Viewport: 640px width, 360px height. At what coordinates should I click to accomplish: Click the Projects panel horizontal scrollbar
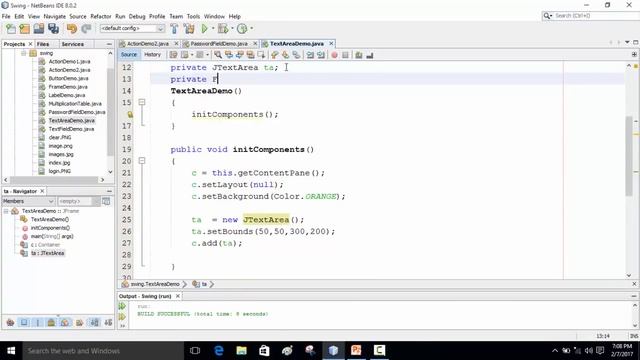(x=54, y=180)
